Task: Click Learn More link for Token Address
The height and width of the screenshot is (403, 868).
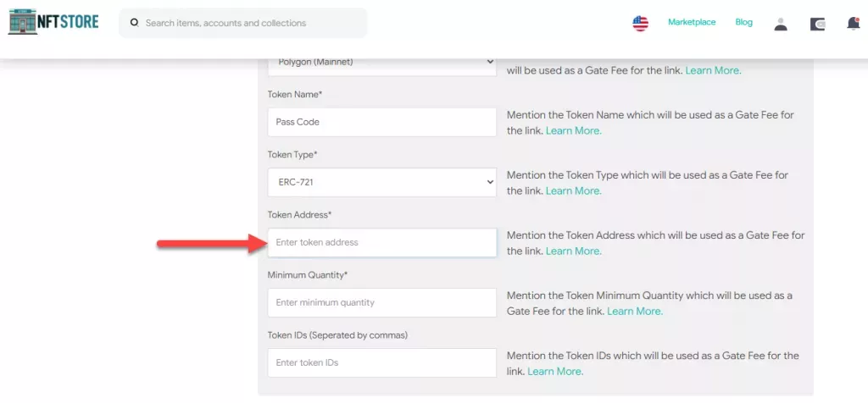Action: tap(573, 251)
